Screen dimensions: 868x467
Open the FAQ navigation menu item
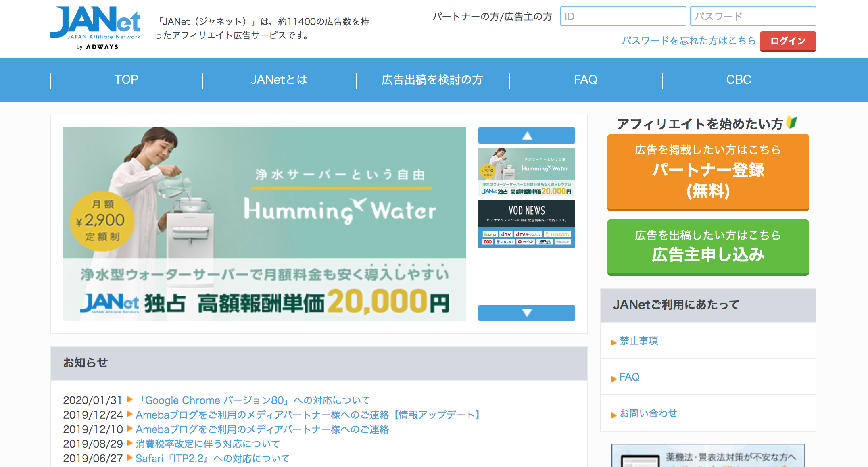(586, 80)
